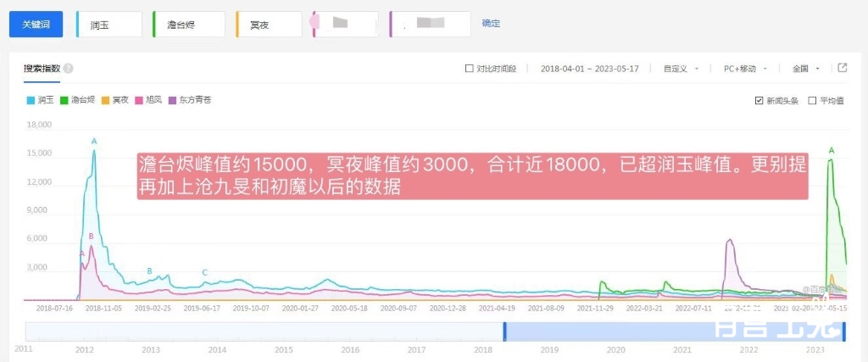Expand the 全国 region dropdown
Screen dimensions: 868x362
(805, 69)
